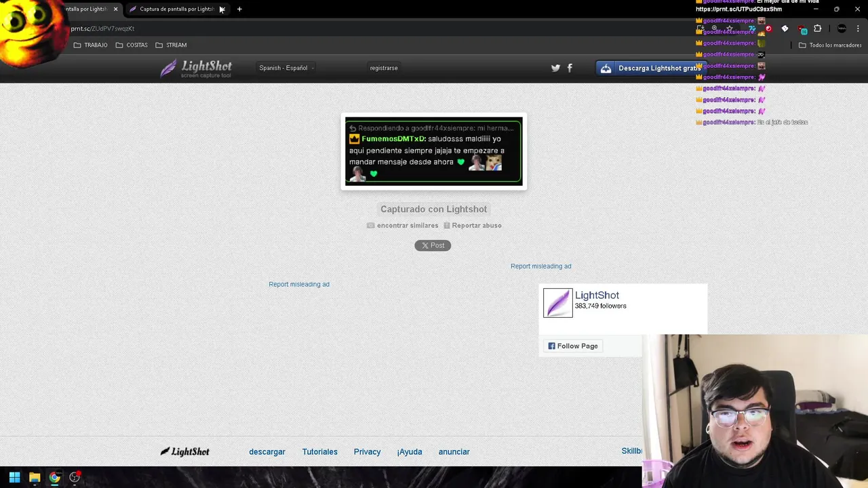This screenshot has height=488, width=868.
Task: Click encontrar similares link
Action: [403, 225]
